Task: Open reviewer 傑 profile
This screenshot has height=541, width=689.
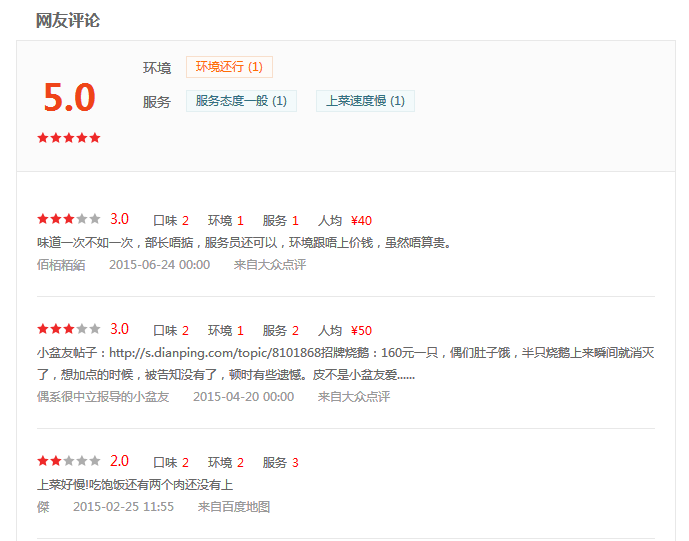Action: coord(43,507)
